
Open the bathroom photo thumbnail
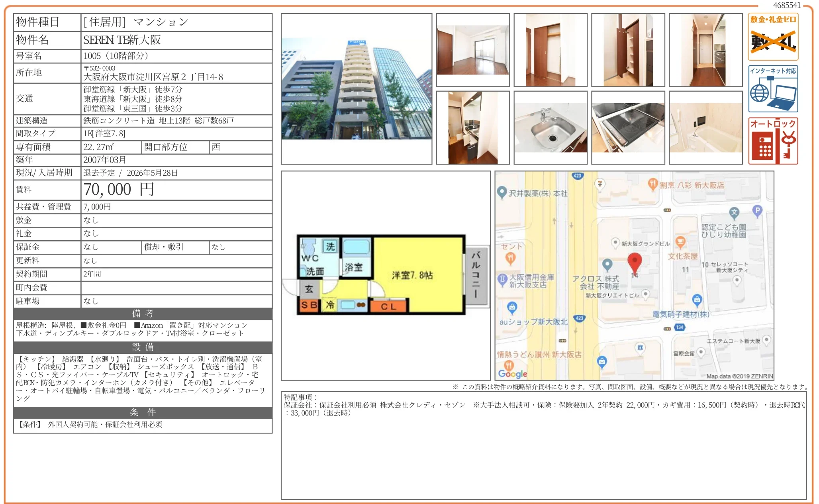coord(705,127)
